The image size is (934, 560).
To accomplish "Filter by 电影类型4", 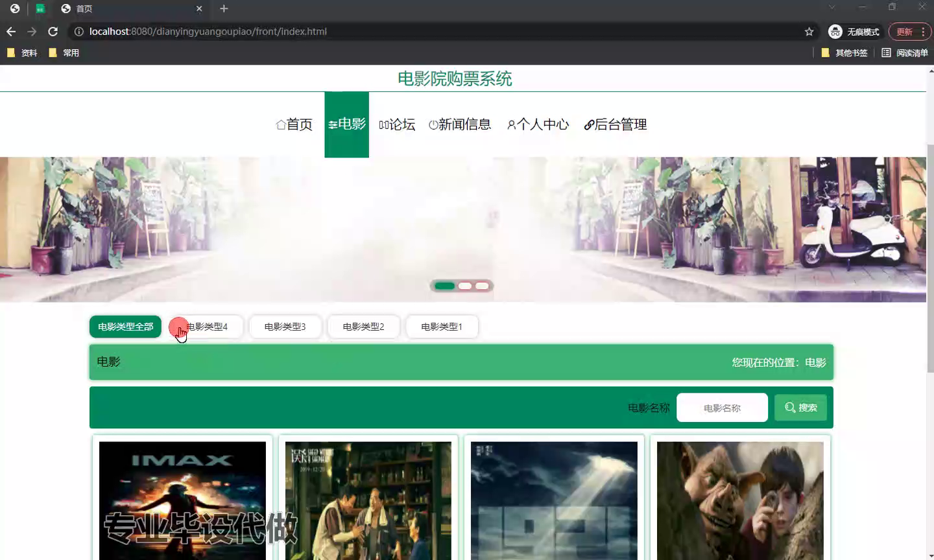I will (x=206, y=327).
